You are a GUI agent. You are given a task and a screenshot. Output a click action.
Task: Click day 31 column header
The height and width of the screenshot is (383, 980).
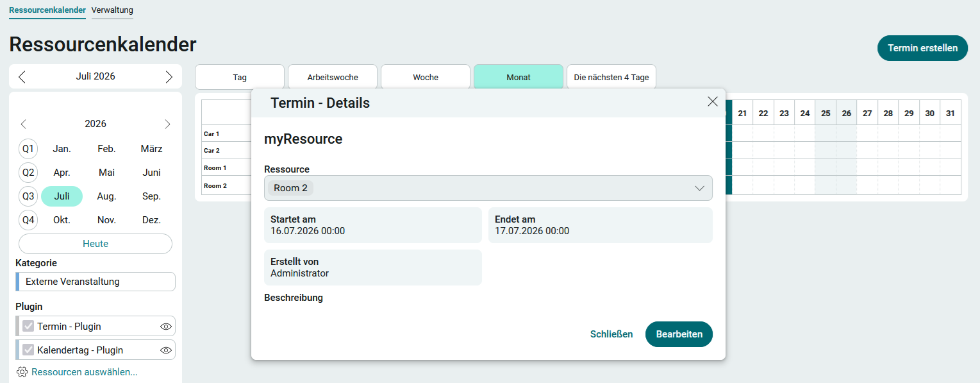(951, 113)
